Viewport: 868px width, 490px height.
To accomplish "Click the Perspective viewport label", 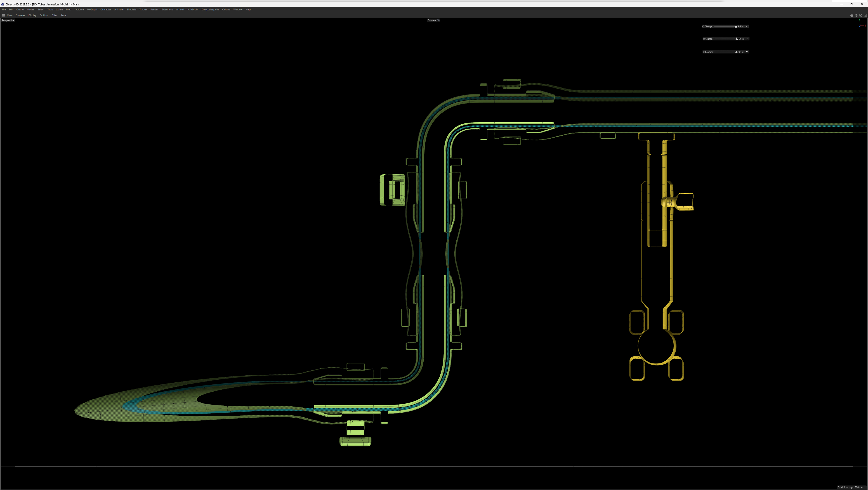I will coord(8,20).
